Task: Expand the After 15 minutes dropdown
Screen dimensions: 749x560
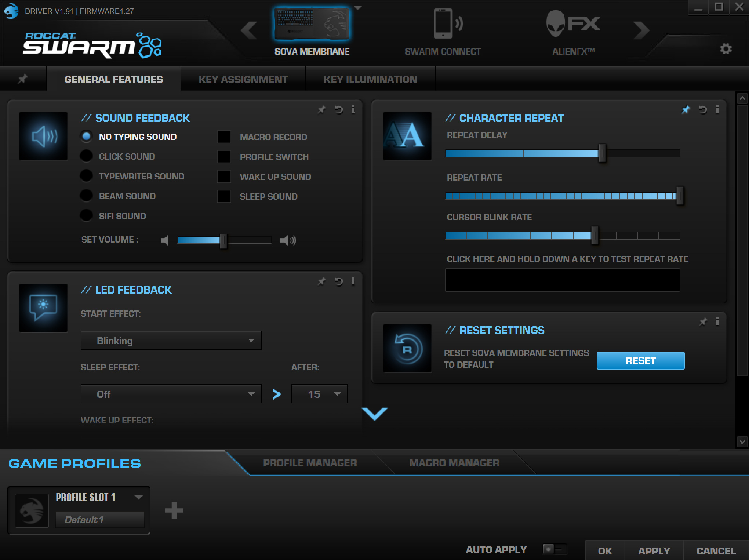Action: pos(319,394)
